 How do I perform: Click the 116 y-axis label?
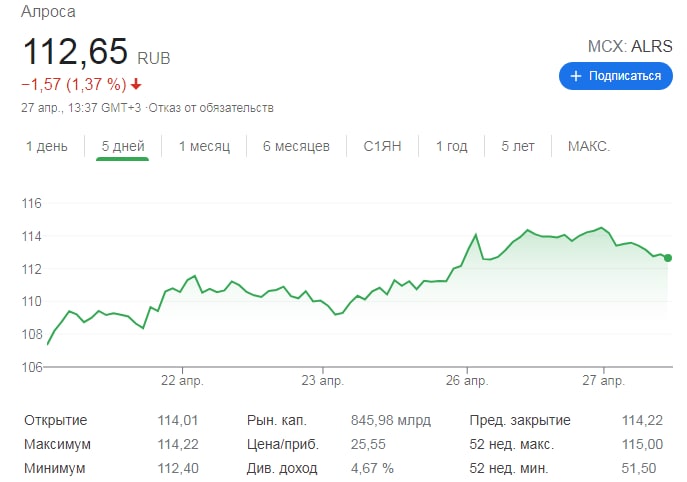tap(32, 203)
